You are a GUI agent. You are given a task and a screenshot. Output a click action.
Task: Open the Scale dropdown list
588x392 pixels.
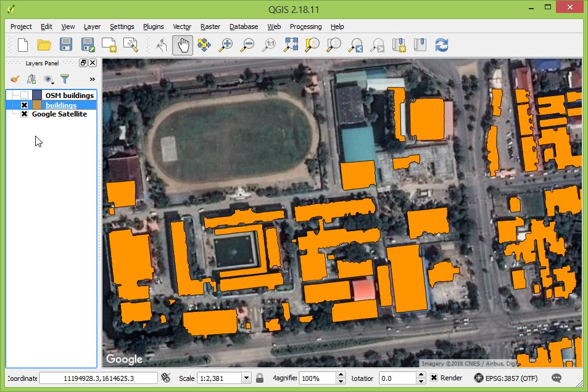tap(246, 378)
